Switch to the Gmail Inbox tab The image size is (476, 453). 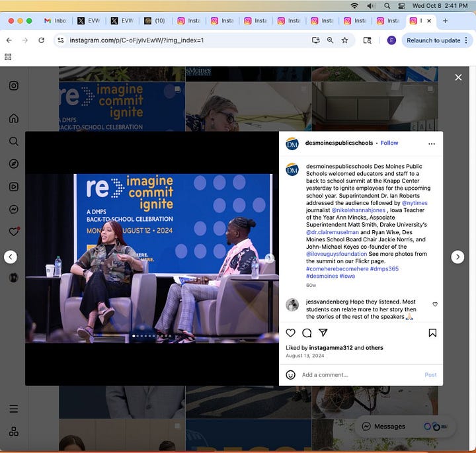(x=56, y=21)
